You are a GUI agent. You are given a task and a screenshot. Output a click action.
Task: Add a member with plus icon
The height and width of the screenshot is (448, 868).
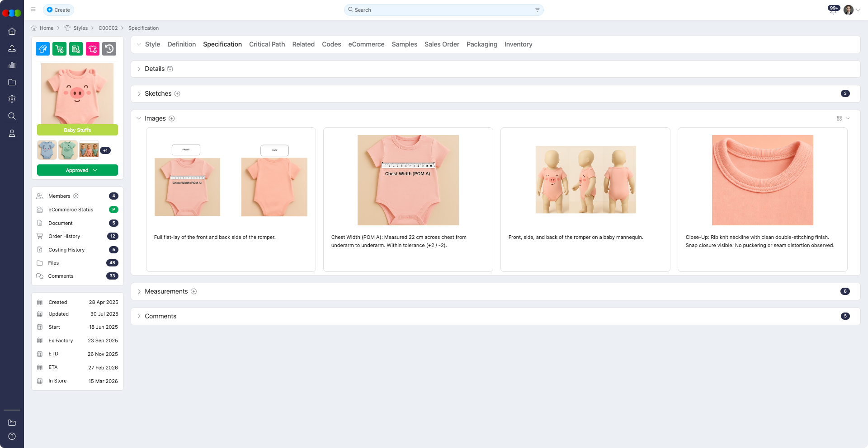(x=76, y=196)
